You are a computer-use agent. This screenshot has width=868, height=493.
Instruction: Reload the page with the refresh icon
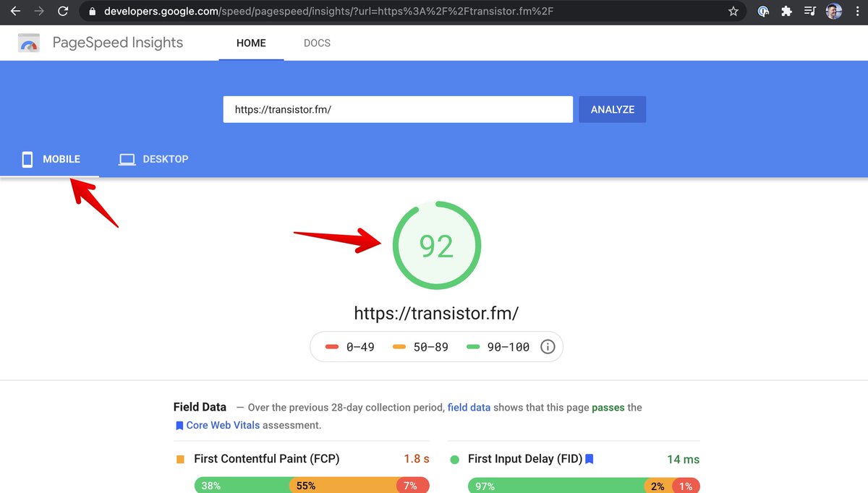63,12
